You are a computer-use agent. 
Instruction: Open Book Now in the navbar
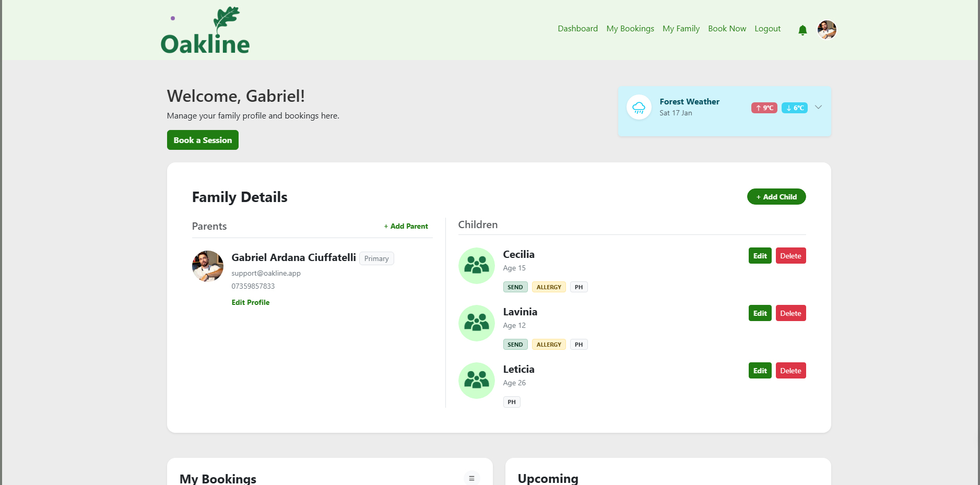pos(727,29)
